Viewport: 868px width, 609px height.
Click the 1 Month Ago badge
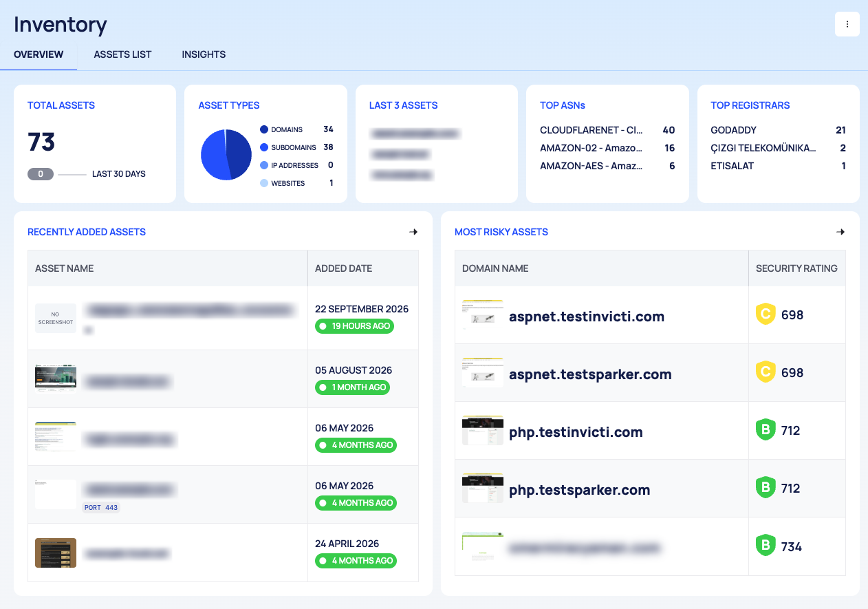click(x=353, y=387)
